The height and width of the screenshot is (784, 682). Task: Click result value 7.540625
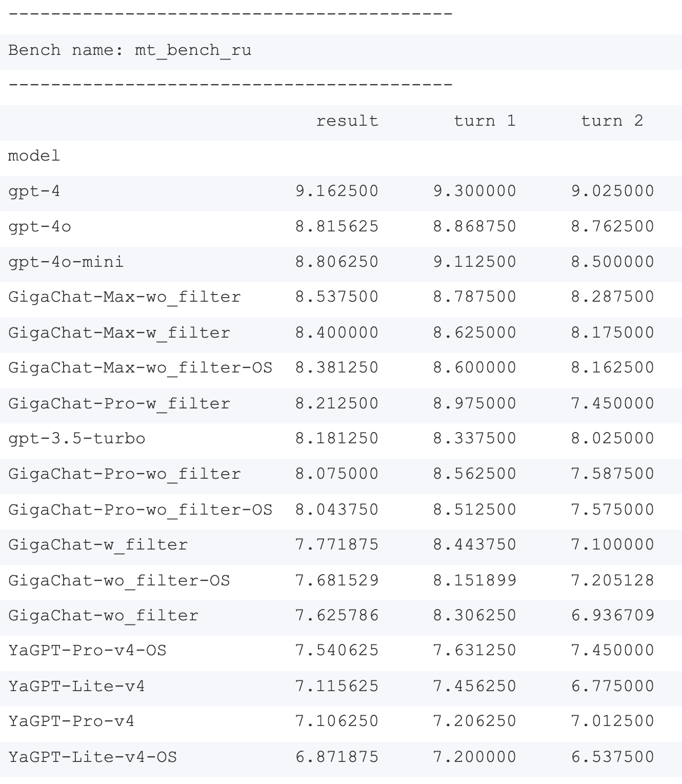click(x=337, y=651)
